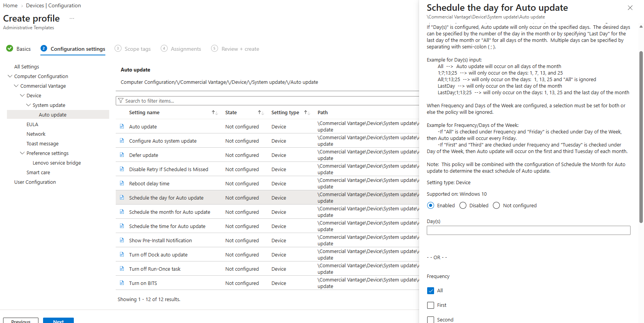This screenshot has height=323, width=644.
Task: Collapse the Computer Configuration tree node
Action: pos(10,76)
